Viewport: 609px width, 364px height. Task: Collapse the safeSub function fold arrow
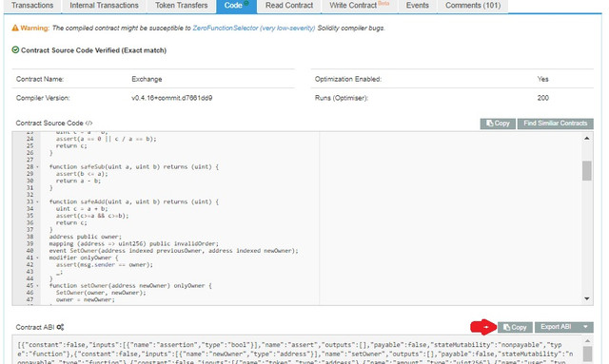point(38,167)
